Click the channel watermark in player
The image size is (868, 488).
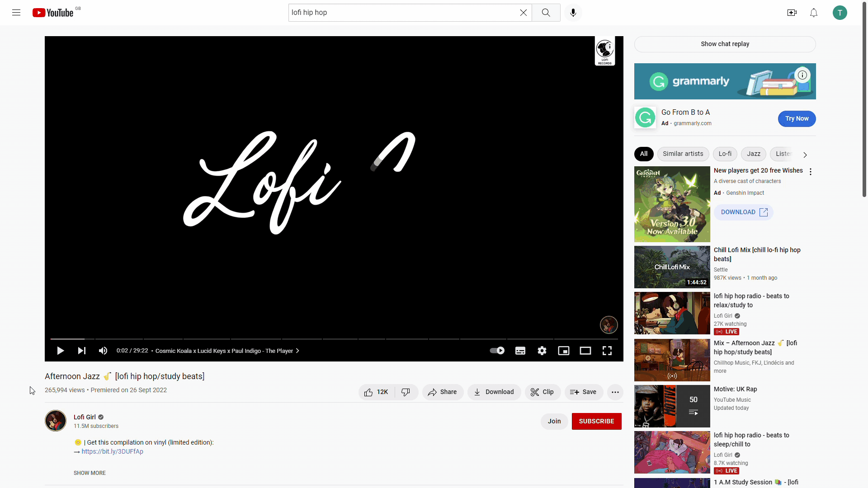[x=609, y=325]
